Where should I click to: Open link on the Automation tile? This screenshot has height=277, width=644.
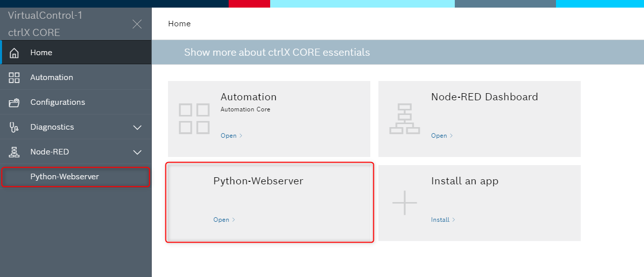[231, 136]
